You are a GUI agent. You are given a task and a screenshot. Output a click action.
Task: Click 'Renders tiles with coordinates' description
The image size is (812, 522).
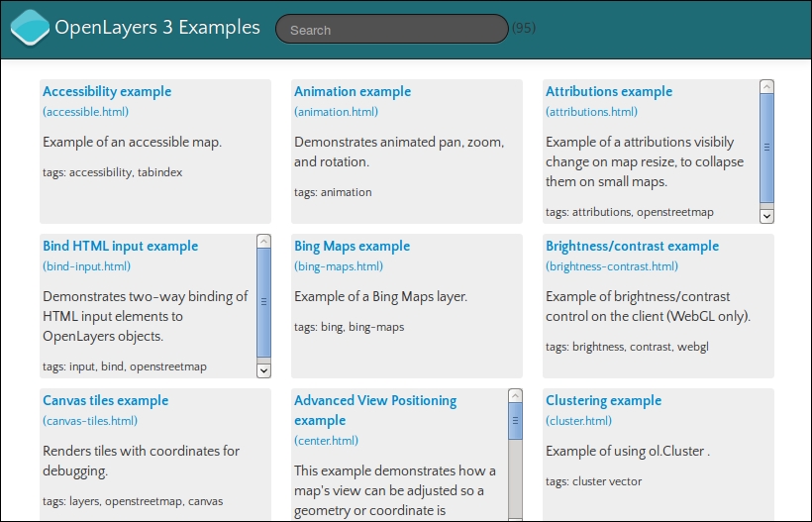pyautogui.click(x=141, y=462)
